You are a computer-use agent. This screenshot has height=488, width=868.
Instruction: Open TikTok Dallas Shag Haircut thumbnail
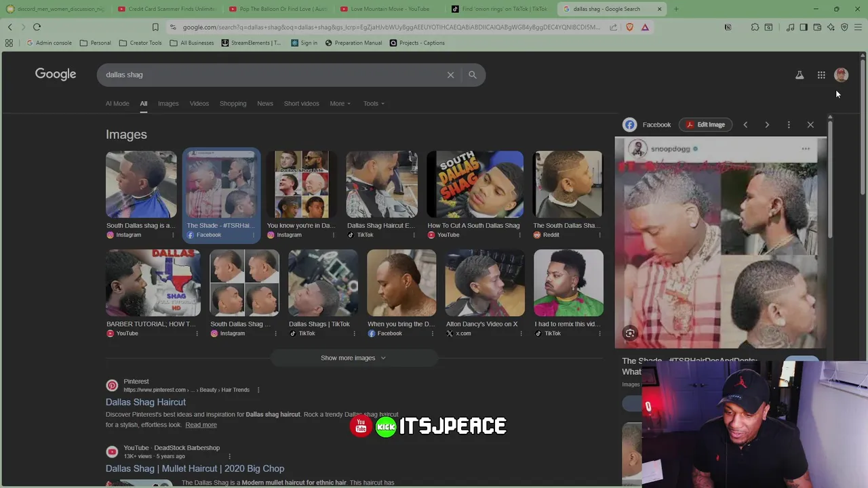pyautogui.click(x=382, y=184)
